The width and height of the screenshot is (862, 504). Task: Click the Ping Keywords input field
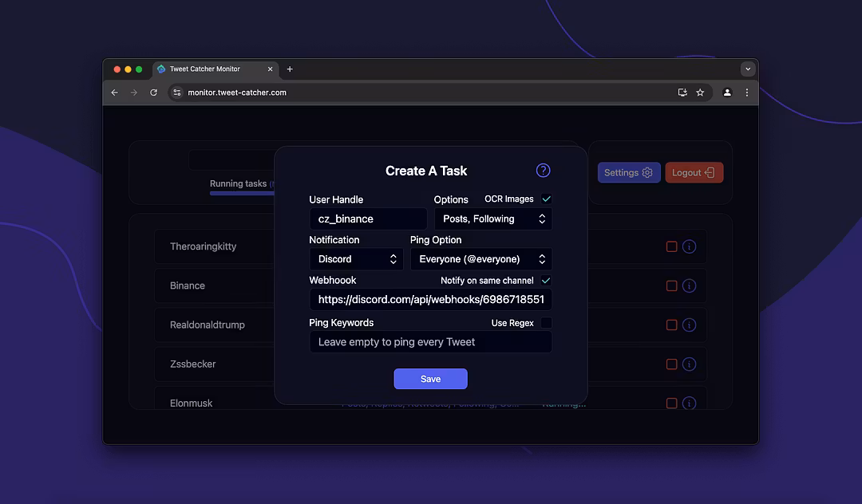[x=430, y=342]
